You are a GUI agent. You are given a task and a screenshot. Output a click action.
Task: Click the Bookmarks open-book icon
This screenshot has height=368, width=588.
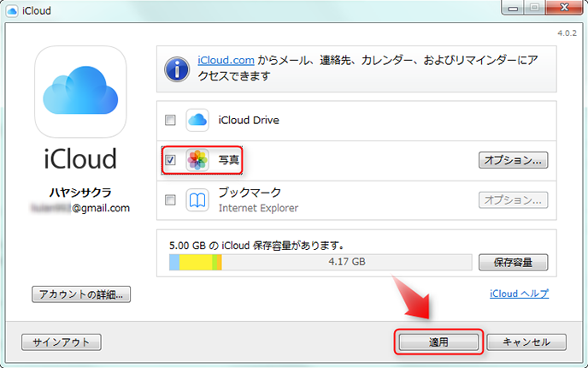[x=197, y=200]
